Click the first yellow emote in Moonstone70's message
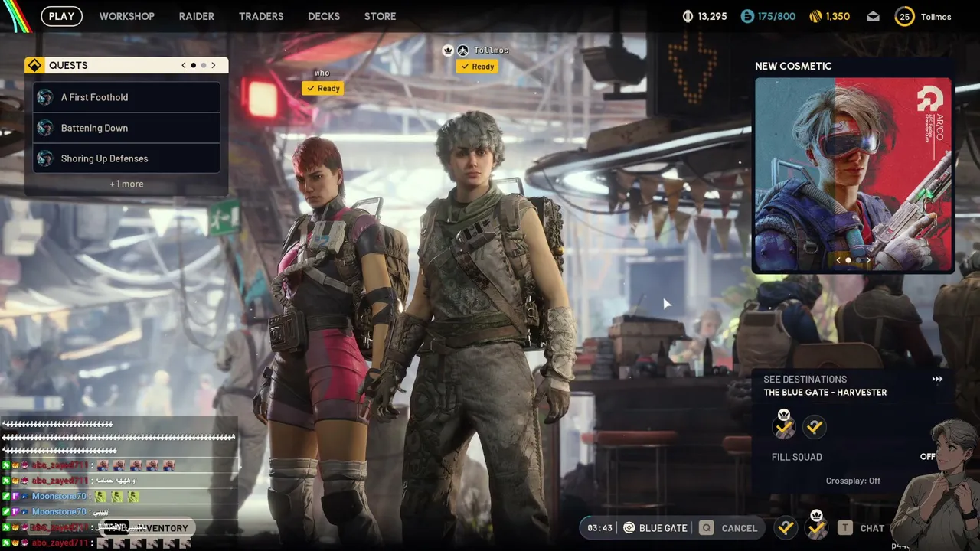Screen dimensions: 980x551 coord(101,497)
